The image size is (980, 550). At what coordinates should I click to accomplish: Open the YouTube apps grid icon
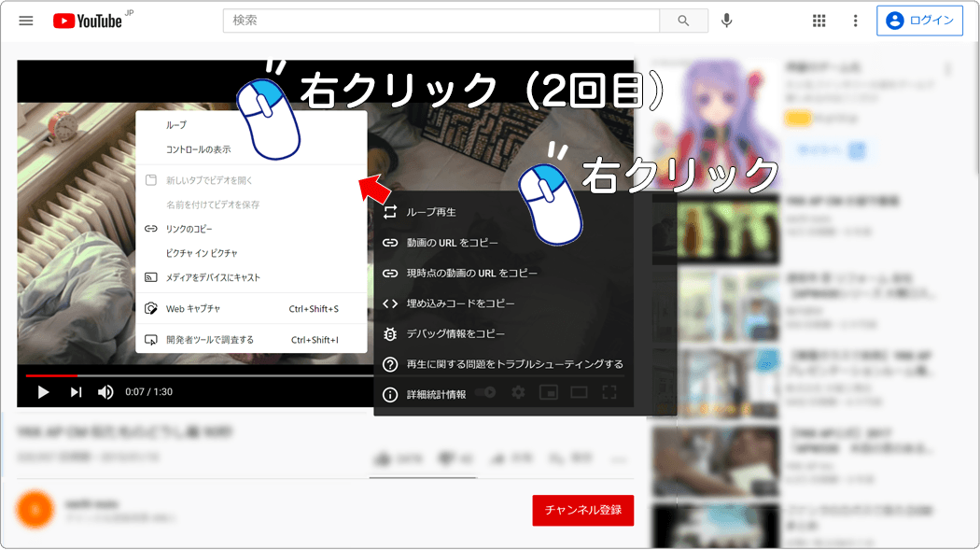(819, 21)
